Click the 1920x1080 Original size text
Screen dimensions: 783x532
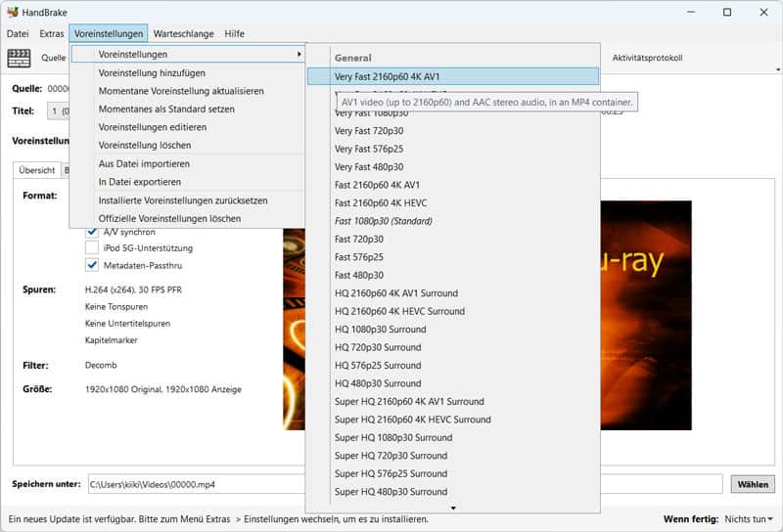(x=123, y=389)
